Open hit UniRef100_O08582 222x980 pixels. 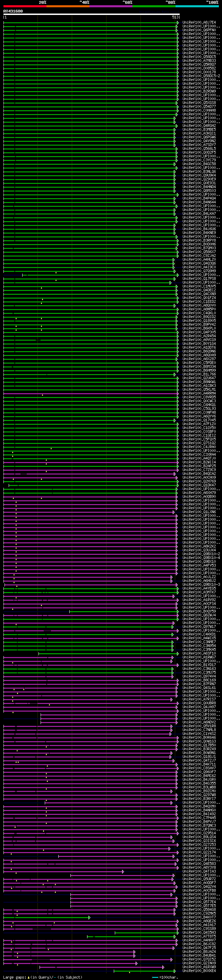click(x=199, y=68)
